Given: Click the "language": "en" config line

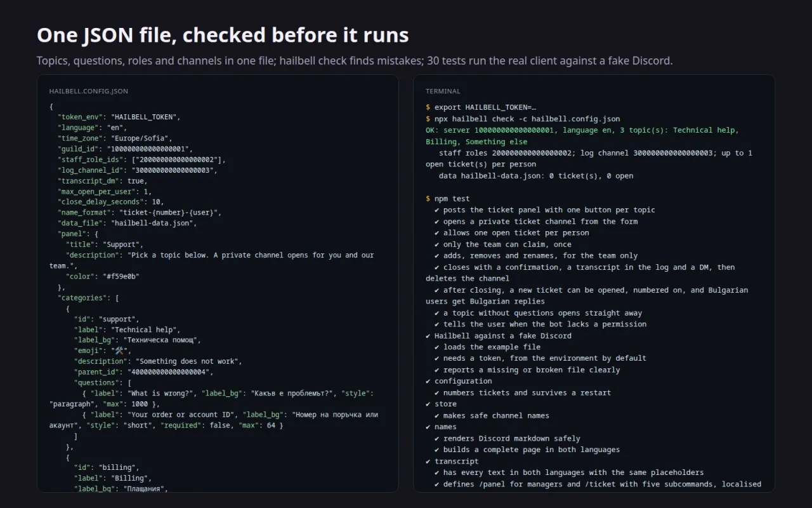Looking at the screenshot, I should 93,128.
